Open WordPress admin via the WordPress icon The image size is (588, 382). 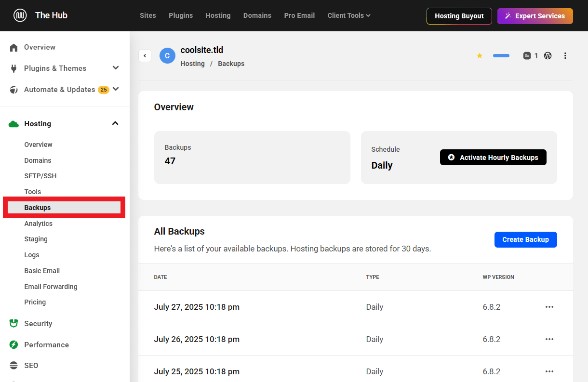(548, 55)
